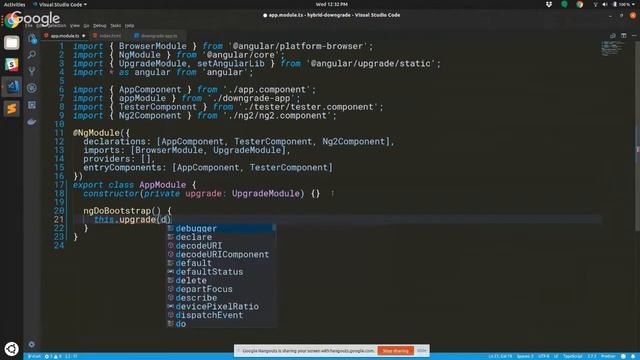The width and height of the screenshot is (640, 360).
Task: Click the clock in the top bar
Action: [331, 4]
